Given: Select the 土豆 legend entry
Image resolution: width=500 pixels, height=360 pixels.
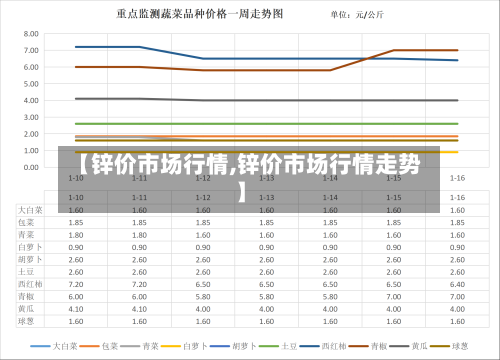Looking at the screenshot, I should (278, 346).
